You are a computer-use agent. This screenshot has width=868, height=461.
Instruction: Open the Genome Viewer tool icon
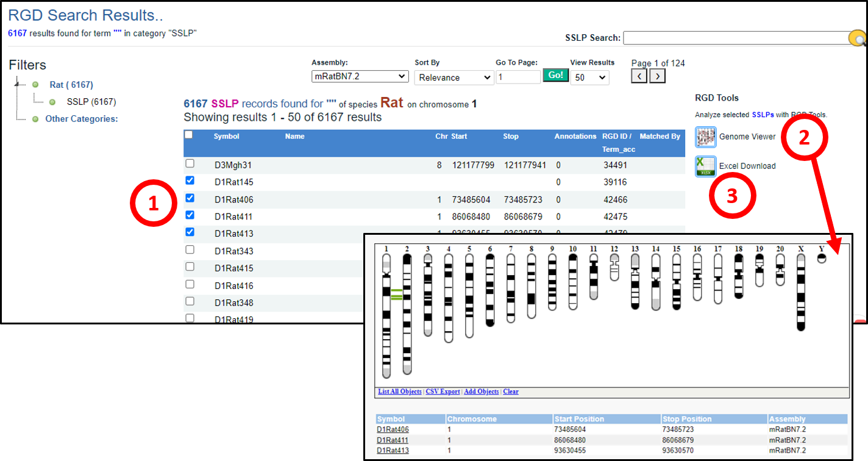pyautogui.click(x=706, y=137)
